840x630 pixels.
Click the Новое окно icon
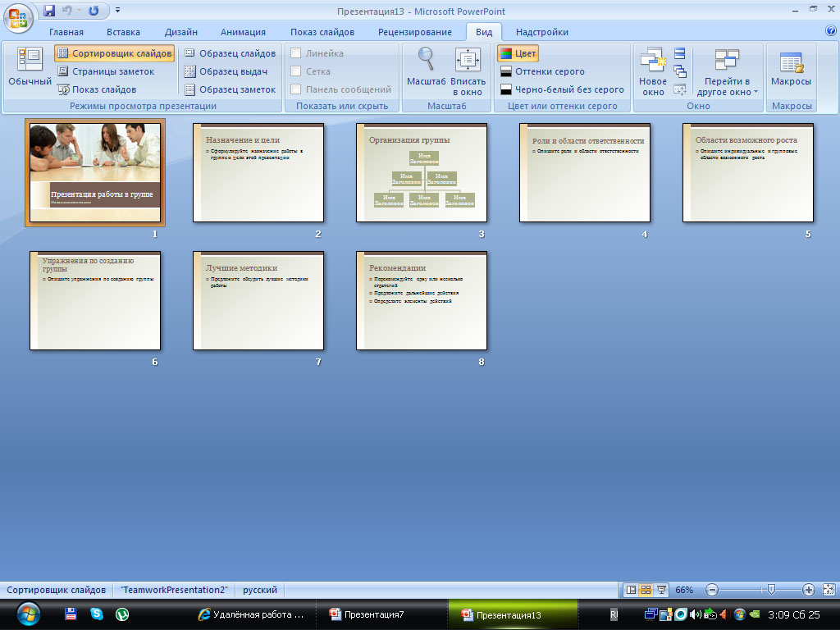point(653,61)
